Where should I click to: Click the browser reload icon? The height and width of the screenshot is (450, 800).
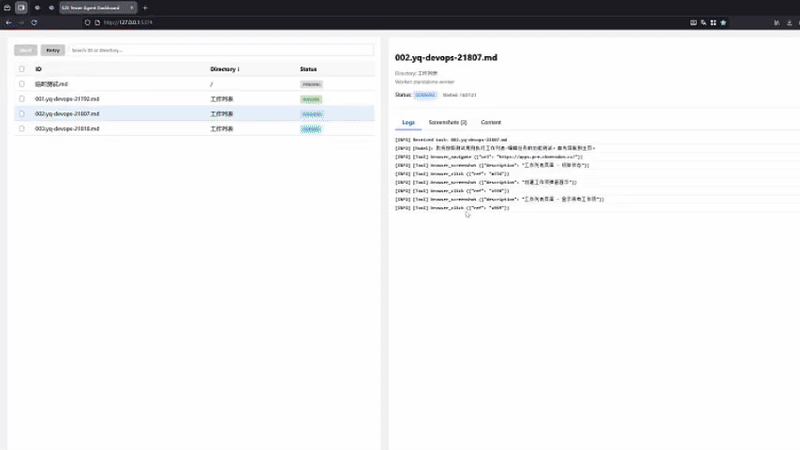point(34,21)
